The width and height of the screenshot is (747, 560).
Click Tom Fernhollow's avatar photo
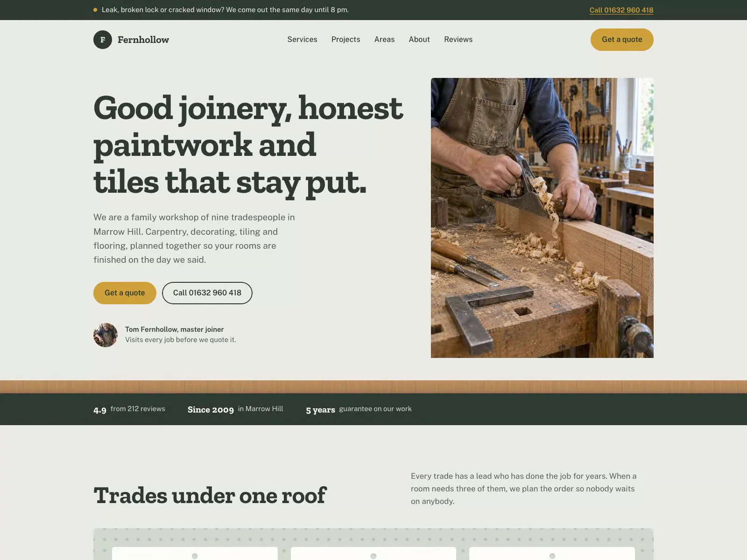(x=106, y=335)
